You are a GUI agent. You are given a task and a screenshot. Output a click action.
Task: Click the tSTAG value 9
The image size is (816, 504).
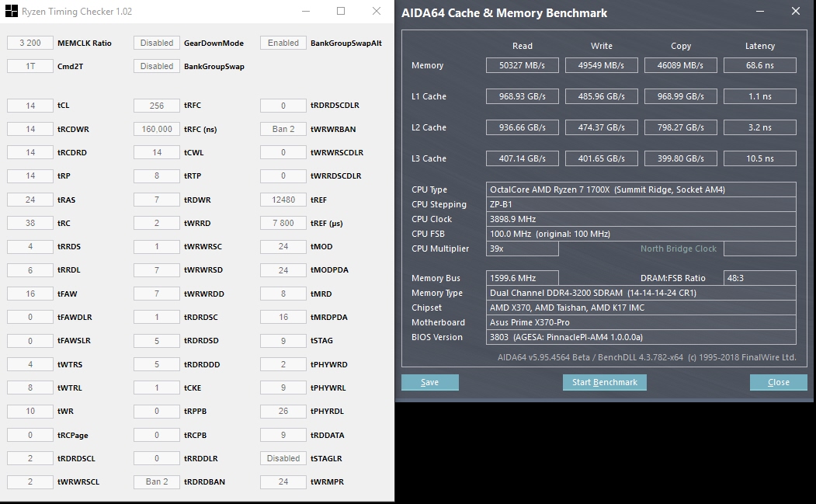coord(283,340)
